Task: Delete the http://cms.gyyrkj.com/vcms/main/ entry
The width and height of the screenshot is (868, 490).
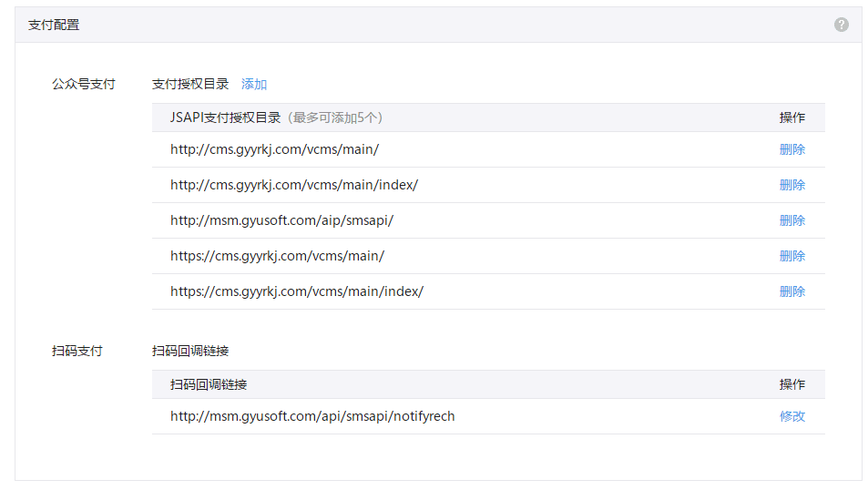Action: point(792,149)
